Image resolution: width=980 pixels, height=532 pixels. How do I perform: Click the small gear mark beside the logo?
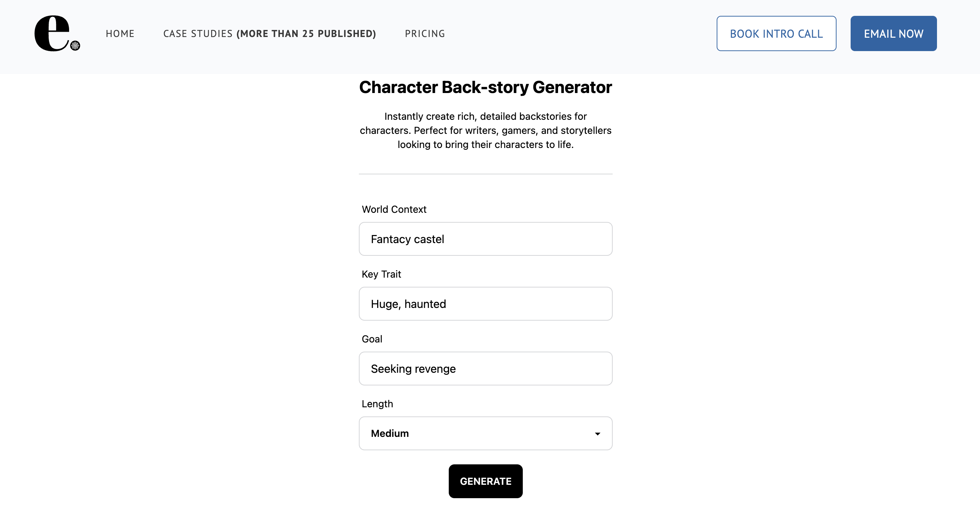(x=76, y=47)
